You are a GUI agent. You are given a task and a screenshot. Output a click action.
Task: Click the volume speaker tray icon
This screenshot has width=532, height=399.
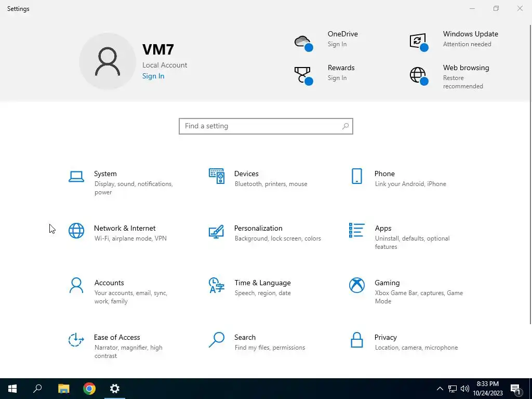pos(465,389)
